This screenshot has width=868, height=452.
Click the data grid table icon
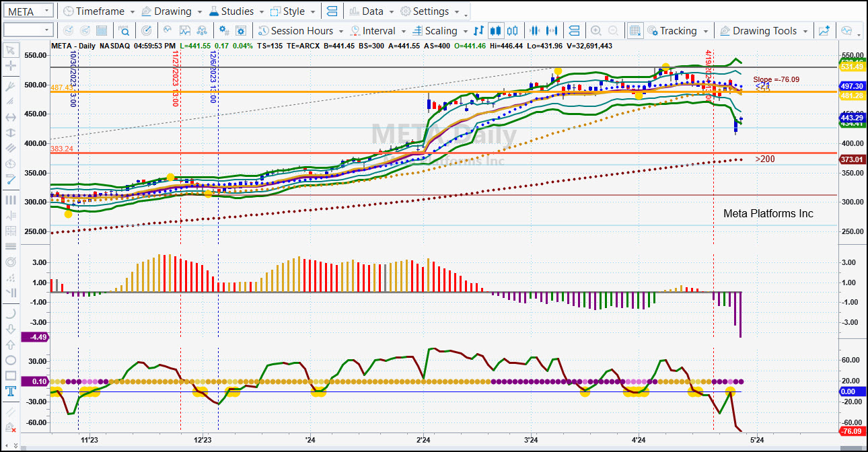tap(102, 31)
